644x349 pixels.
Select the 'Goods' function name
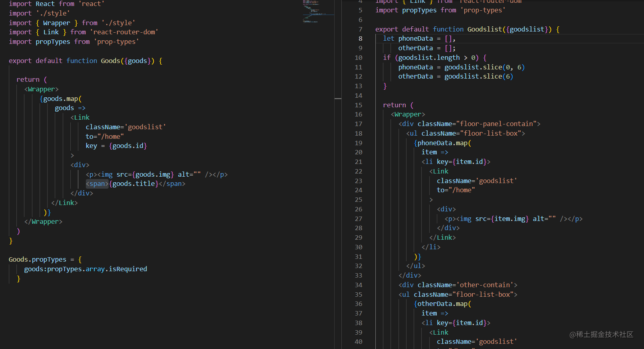click(x=111, y=61)
